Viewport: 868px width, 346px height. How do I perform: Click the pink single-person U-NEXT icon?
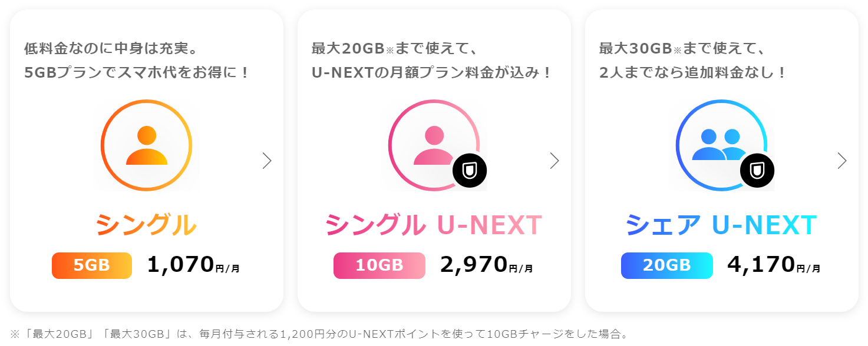tap(434, 145)
